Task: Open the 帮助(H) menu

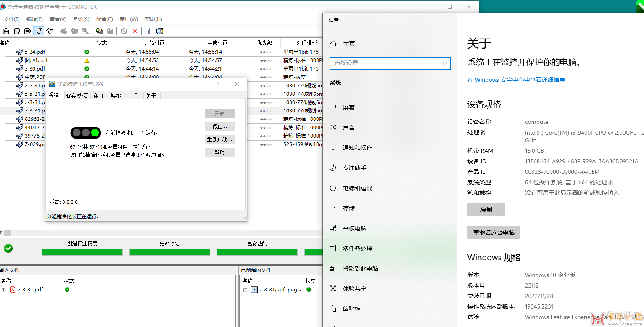Action: click(153, 19)
